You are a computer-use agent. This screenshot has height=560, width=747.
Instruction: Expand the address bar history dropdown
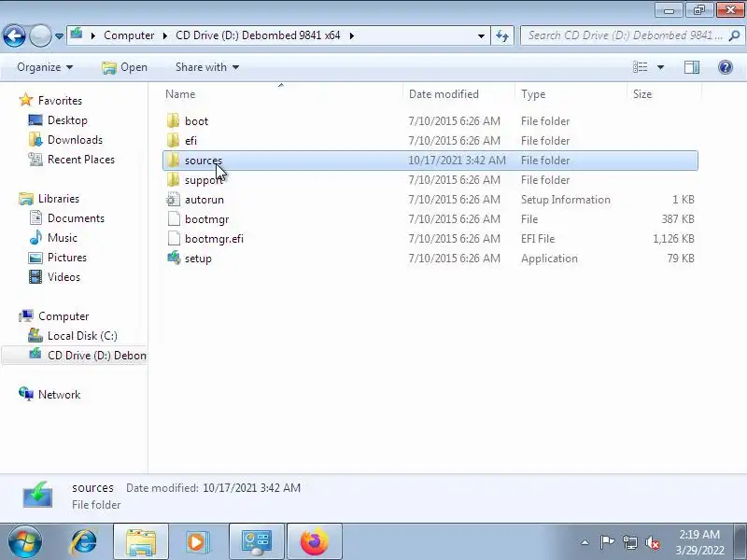coord(481,35)
